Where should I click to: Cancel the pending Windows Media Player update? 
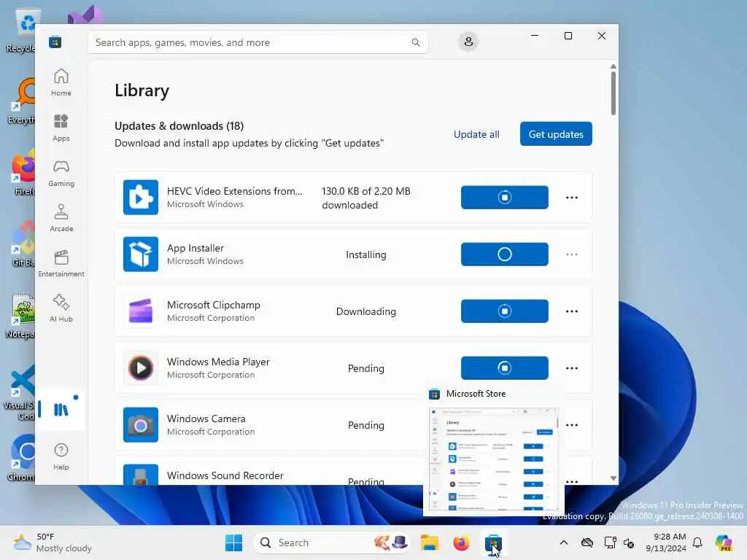pos(505,367)
